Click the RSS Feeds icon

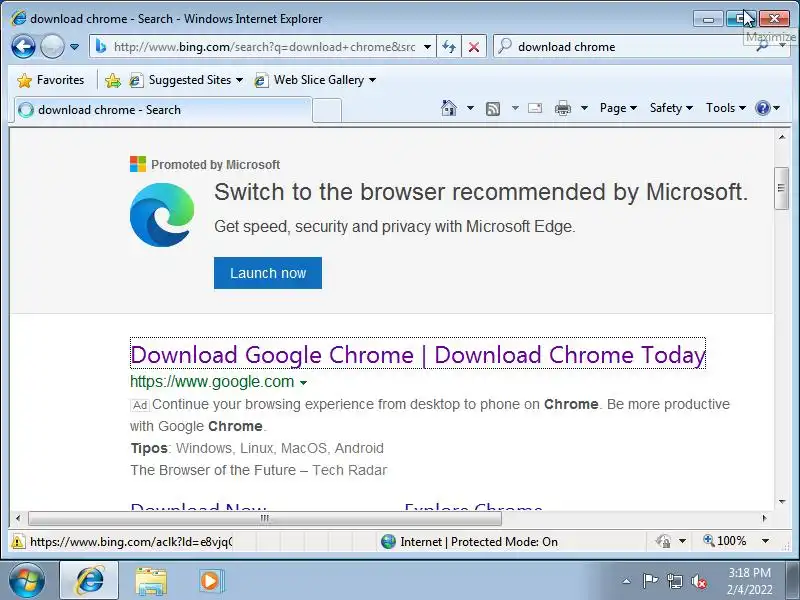[493, 108]
